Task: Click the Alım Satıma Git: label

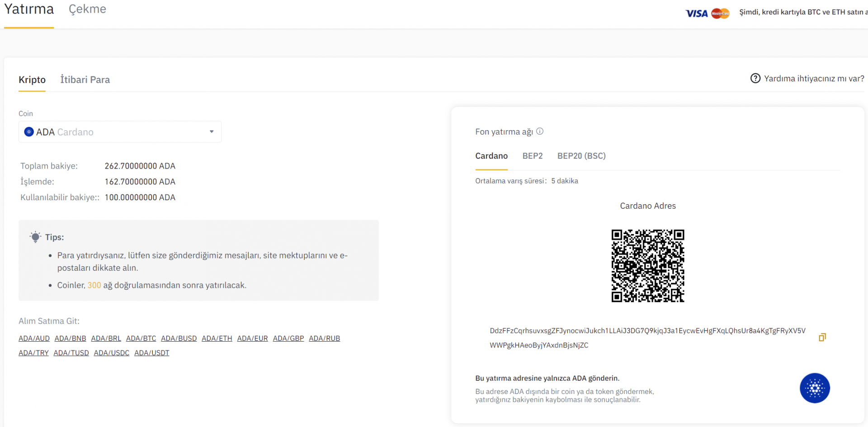Action: 49,321
